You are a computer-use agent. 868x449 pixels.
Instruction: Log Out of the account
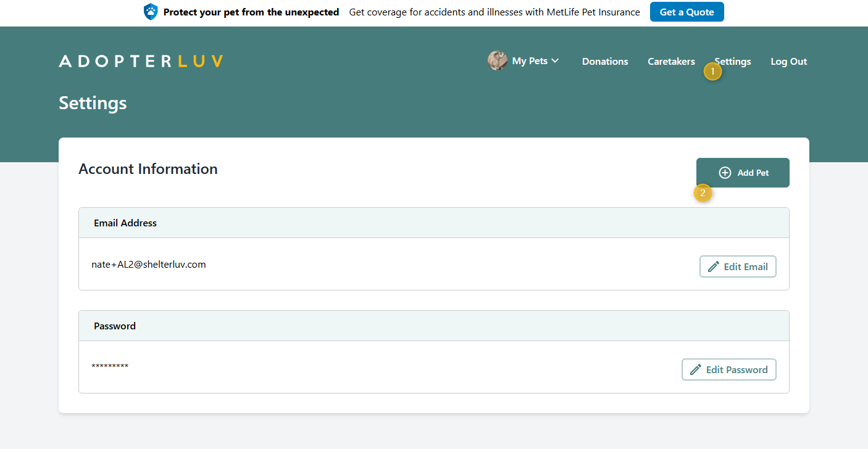pos(788,62)
